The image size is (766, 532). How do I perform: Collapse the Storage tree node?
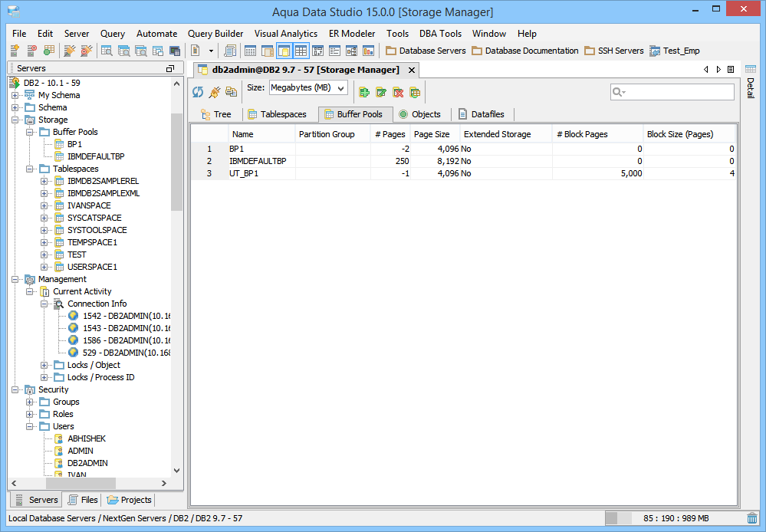[x=15, y=120]
